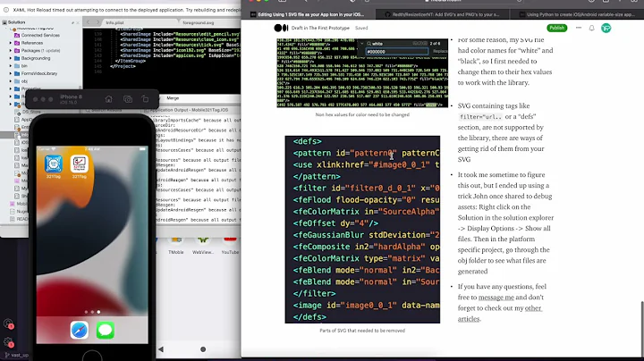Click the 'Non hex values for color' caption
The width and height of the screenshot is (644, 361).
tap(362, 115)
